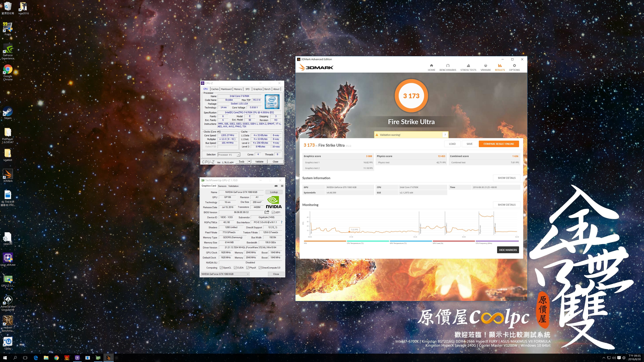Viewport: 644px width, 362px height.
Task: Click the volume speaker tray icon
Action: [x=614, y=358]
